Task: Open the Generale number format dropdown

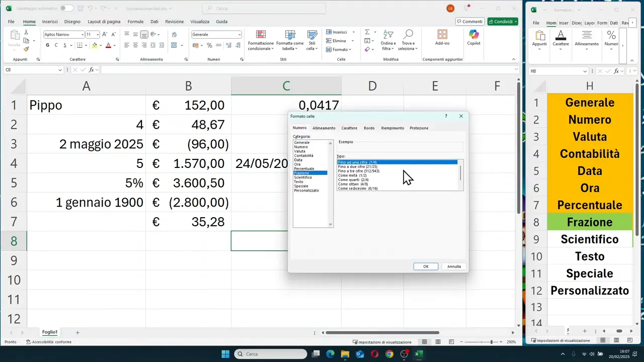Action: 239,35
